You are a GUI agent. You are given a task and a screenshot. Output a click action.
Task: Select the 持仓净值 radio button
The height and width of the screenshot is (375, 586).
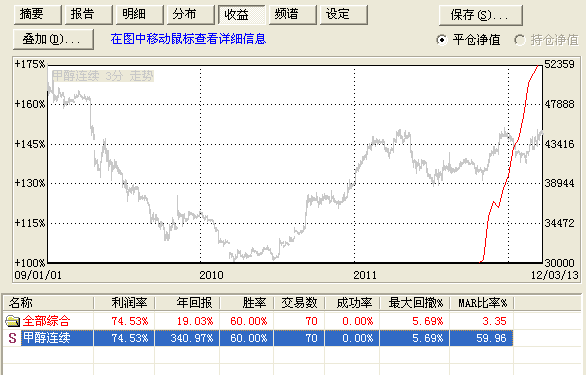pos(519,40)
